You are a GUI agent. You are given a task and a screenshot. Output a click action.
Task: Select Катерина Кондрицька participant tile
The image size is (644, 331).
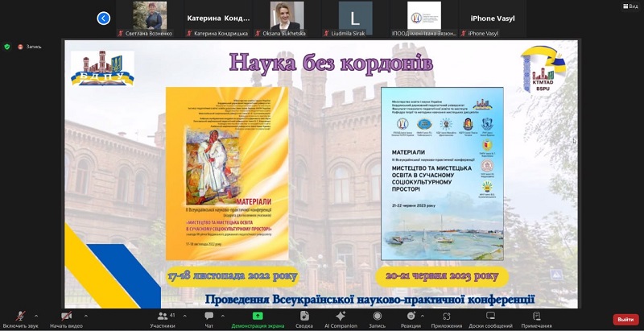click(218, 19)
